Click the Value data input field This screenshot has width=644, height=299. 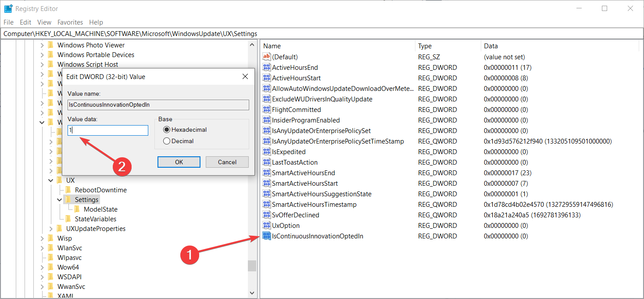pos(108,130)
